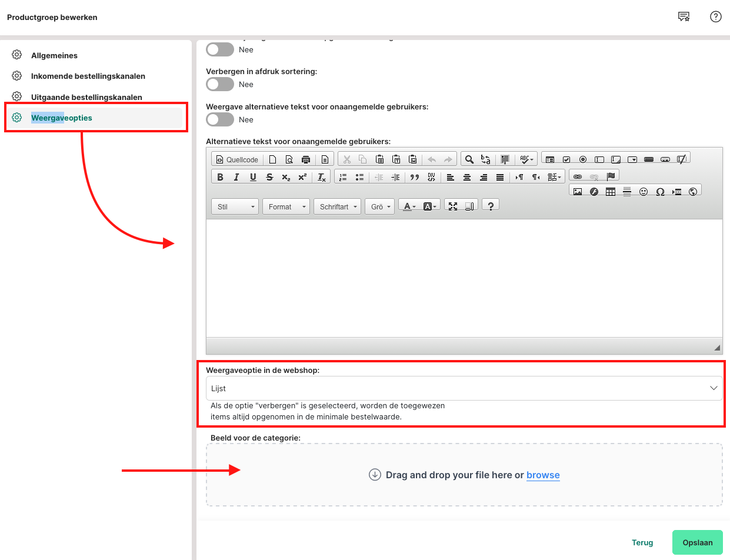Viewport: 730px width, 560px height.
Task: Toggle bold formatting in the editor
Action: click(220, 177)
